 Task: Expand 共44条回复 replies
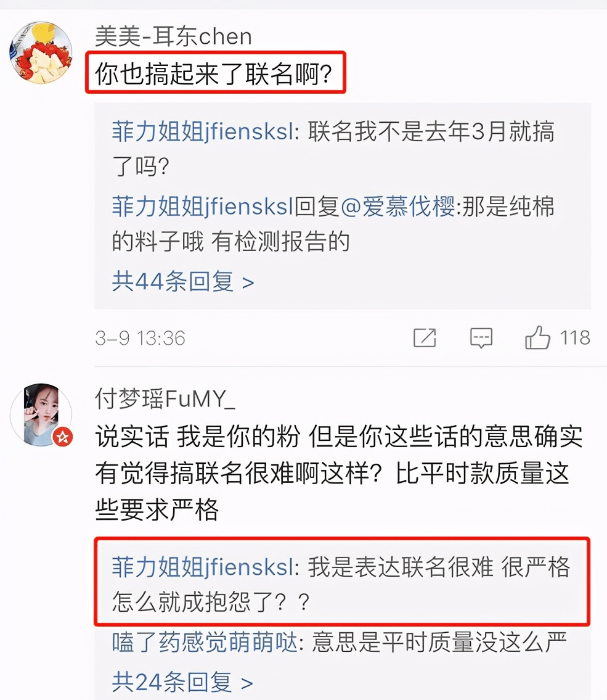[183, 282]
